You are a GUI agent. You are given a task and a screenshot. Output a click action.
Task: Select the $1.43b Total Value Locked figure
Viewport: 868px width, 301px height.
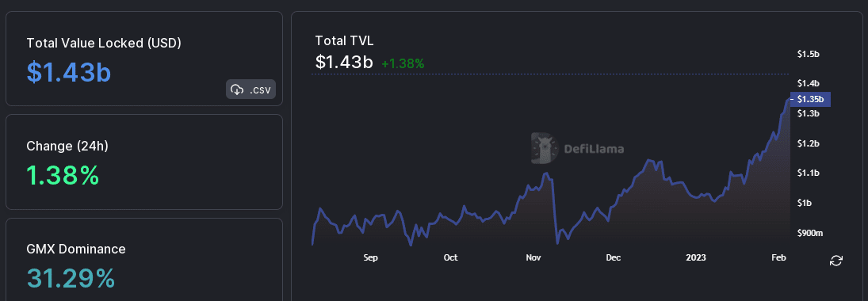click(69, 72)
